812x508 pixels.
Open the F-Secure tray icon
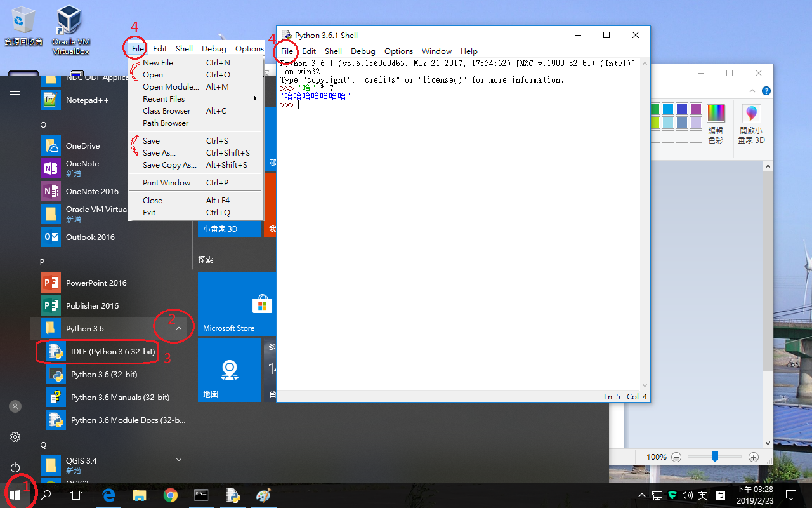(x=672, y=495)
